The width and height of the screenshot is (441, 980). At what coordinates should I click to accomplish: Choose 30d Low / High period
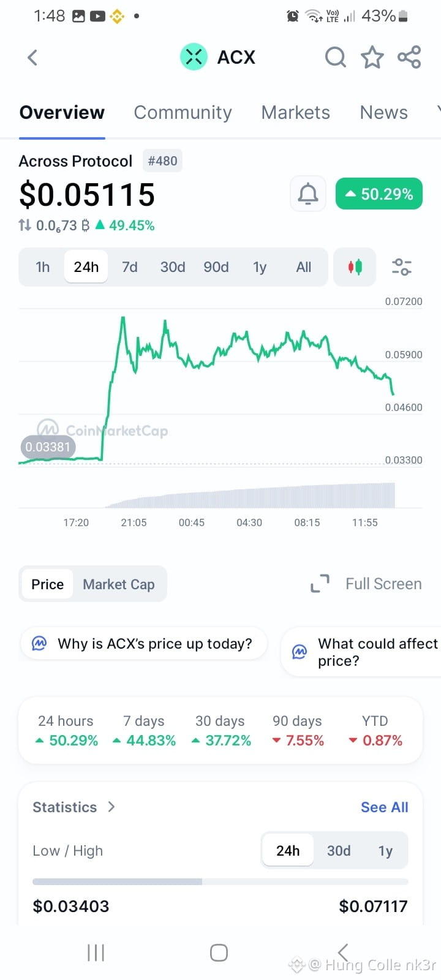[x=339, y=851]
